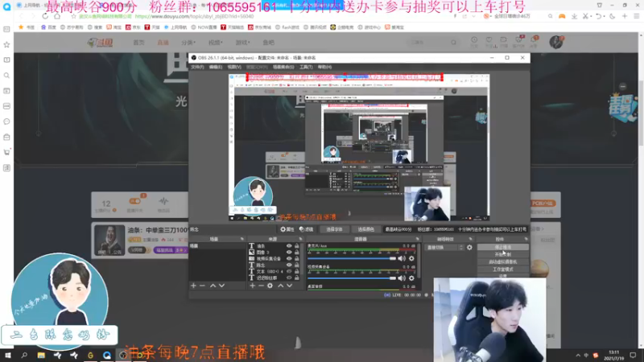This screenshot has width=644, height=362.
Task: Open OBS 编辑(E) menu
Action: click(216, 67)
